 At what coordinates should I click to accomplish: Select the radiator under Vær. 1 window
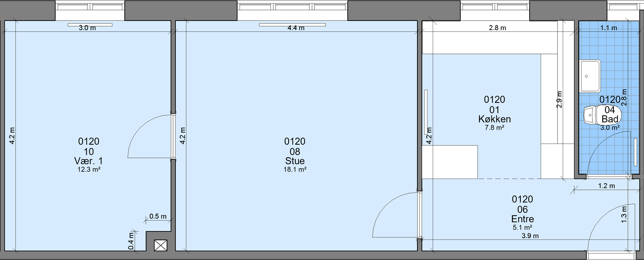(90, 25)
